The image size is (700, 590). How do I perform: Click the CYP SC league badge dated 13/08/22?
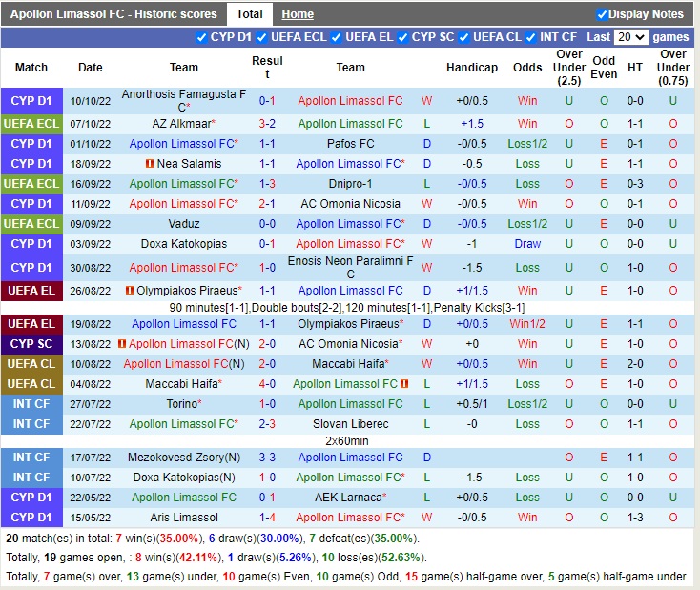click(31, 344)
